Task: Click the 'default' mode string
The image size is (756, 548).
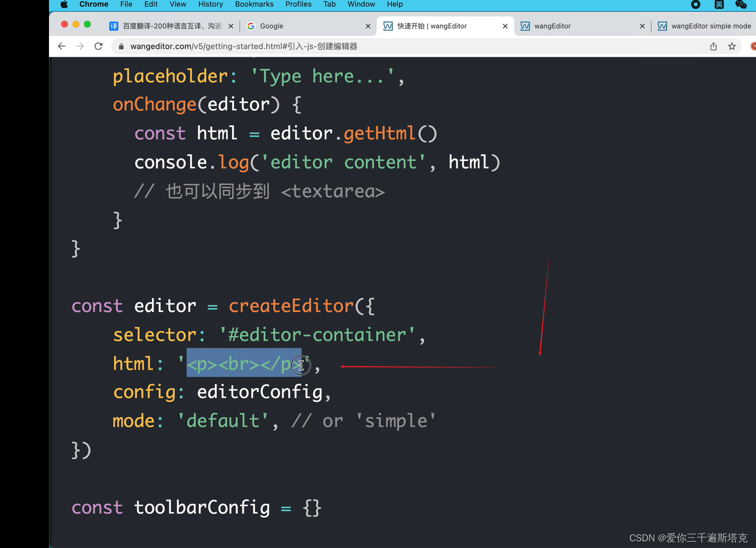Action: [222, 421]
